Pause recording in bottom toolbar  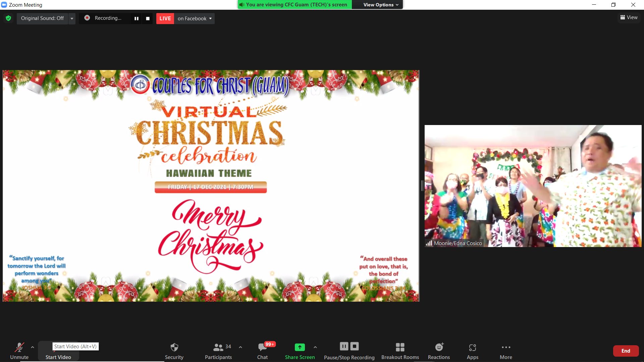(344, 346)
